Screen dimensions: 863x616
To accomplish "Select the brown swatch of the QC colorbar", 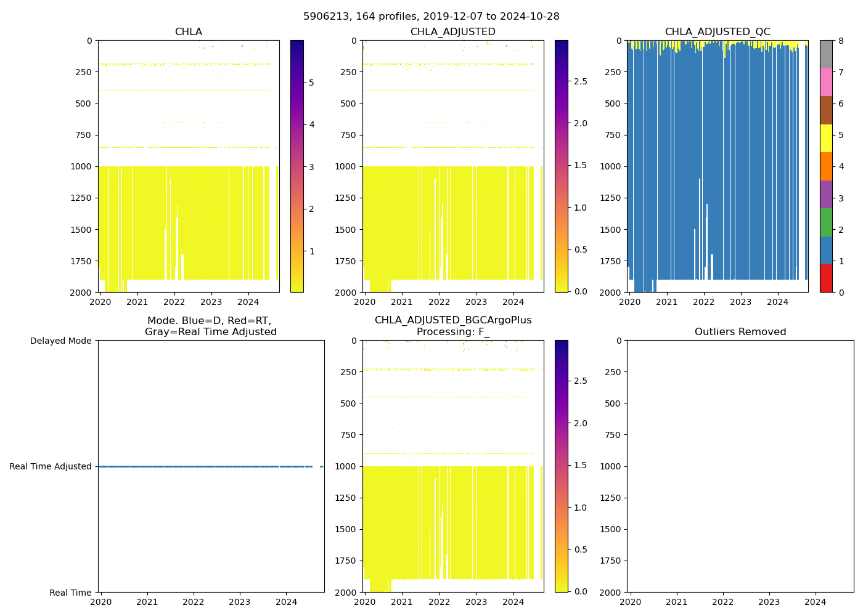I will 826,110.
